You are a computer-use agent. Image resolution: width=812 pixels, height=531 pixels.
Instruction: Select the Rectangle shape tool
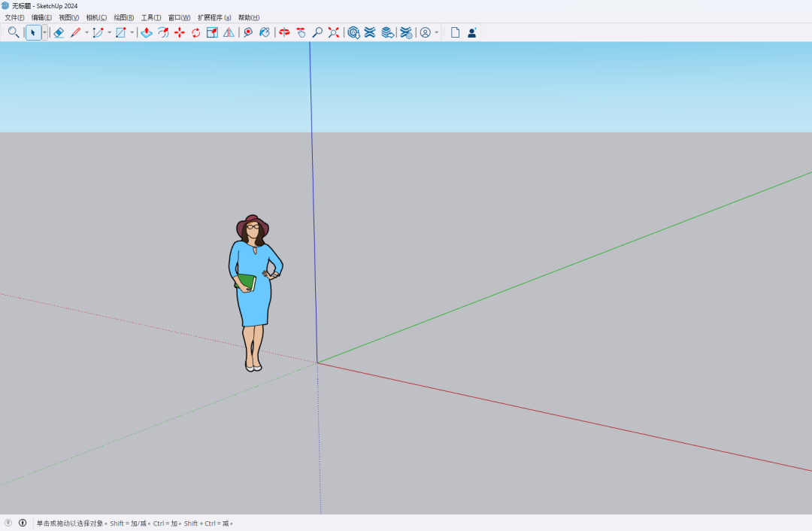120,32
